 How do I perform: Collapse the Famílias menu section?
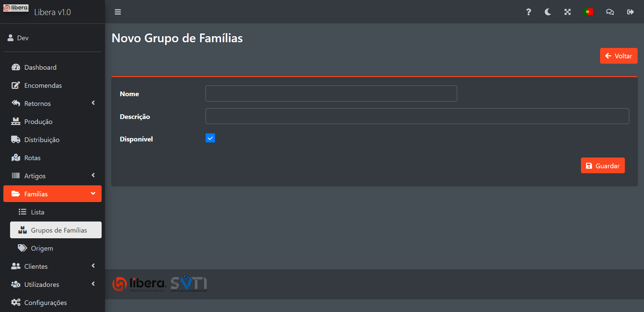click(x=52, y=194)
